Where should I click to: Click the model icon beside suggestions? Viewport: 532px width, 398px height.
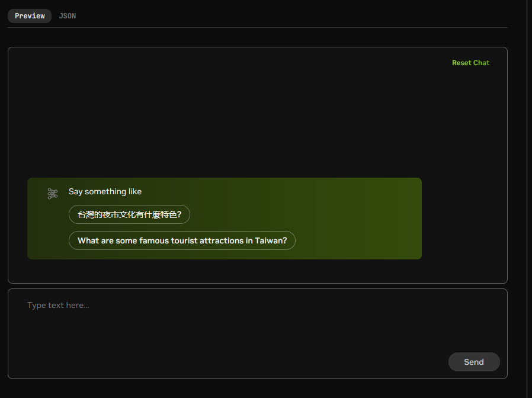[x=53, y=194]
